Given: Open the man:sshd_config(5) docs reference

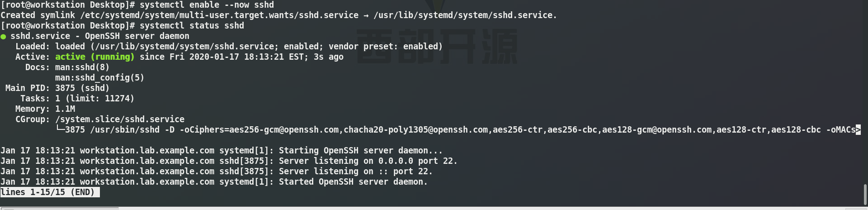Looking at the screenshot, I should click(99, 78).
